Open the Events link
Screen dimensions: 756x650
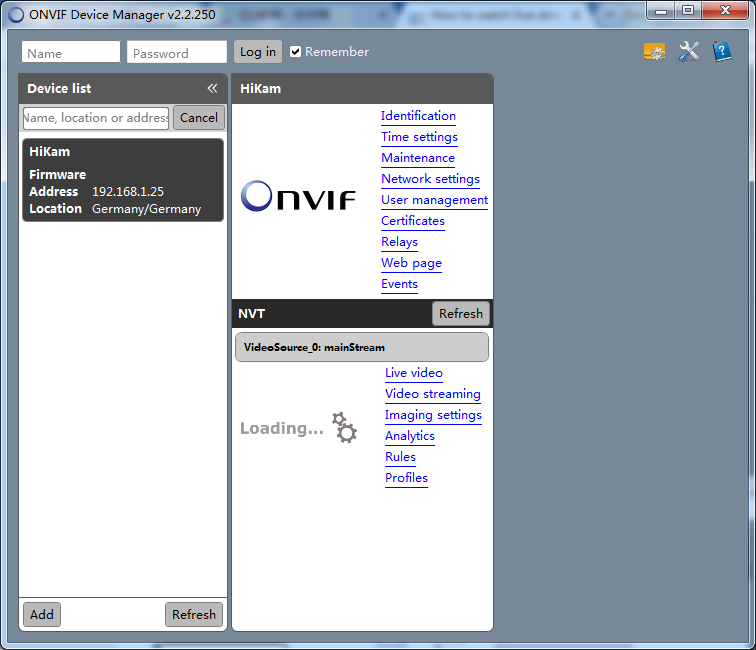coord(399,284)
